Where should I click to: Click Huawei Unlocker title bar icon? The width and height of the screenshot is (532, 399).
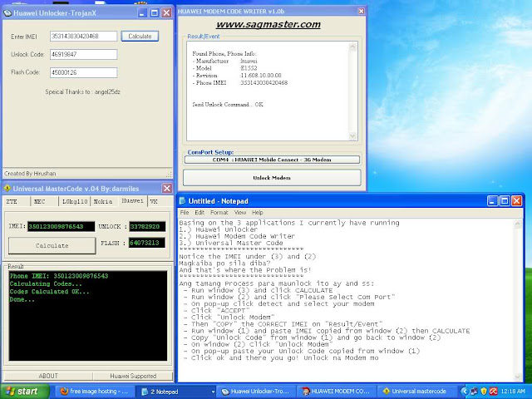(x=7, y=13)
